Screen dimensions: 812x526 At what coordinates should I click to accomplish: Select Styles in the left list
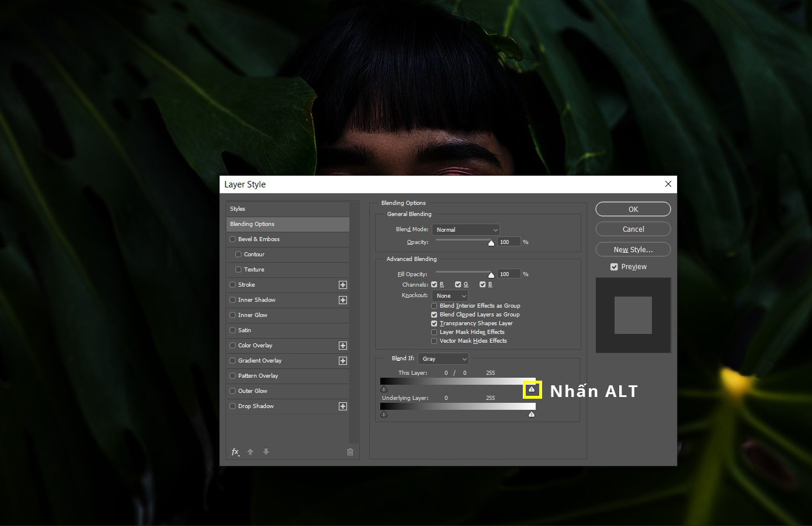[288, 209]
